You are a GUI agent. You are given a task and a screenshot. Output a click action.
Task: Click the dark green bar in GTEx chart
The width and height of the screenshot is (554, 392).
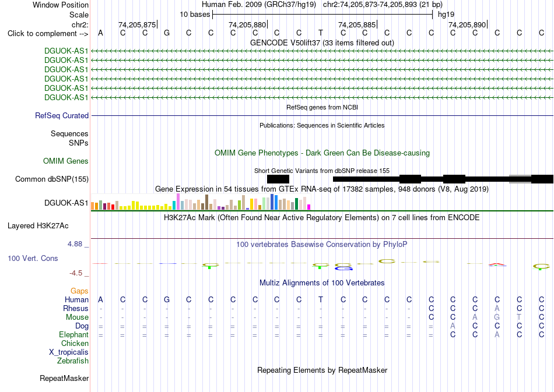click(296, 204)
